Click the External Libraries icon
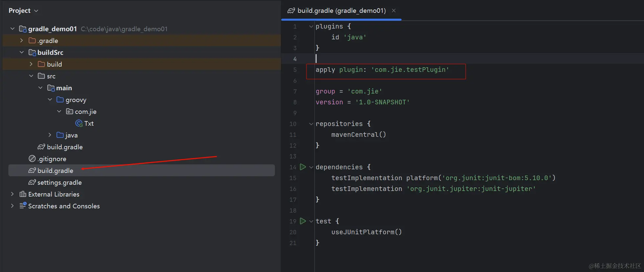The width and height of the screenshot is (644, 272). [23, 194]
